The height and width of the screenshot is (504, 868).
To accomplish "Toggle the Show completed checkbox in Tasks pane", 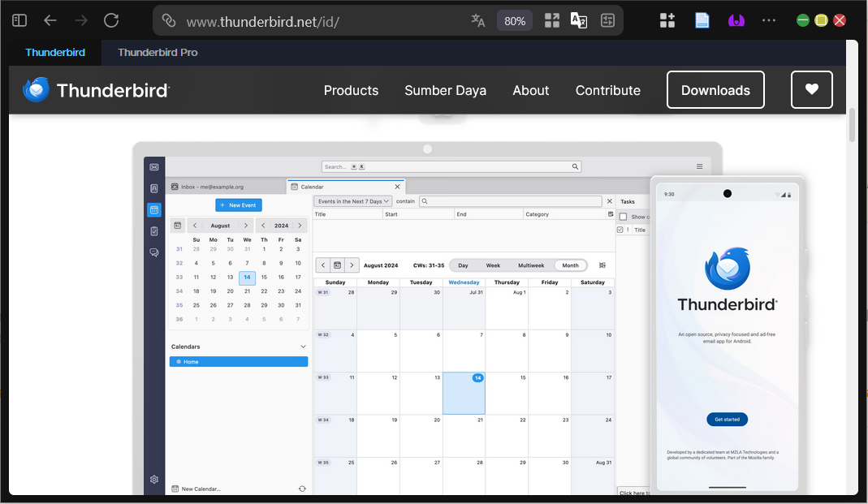I will (624, 217).
